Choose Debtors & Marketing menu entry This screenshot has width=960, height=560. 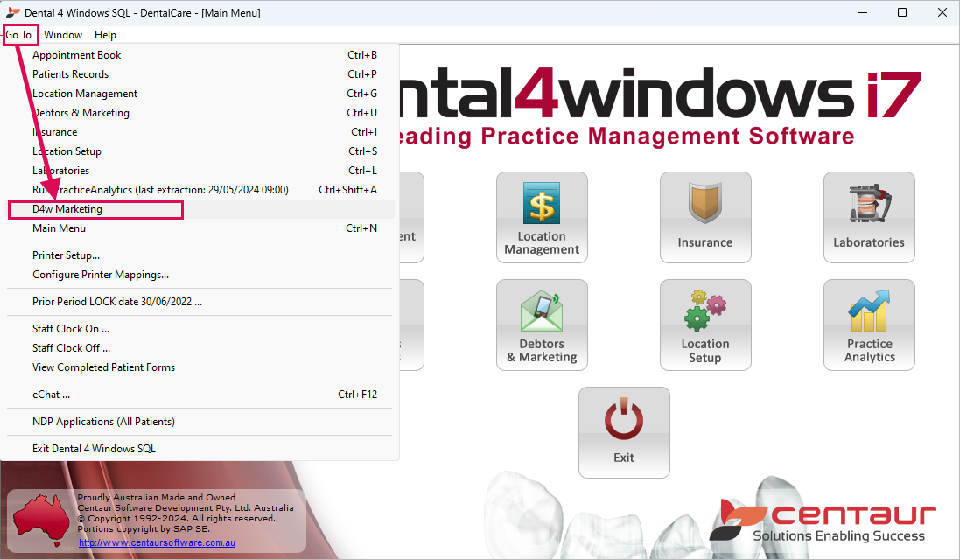[x=200, y=113]
